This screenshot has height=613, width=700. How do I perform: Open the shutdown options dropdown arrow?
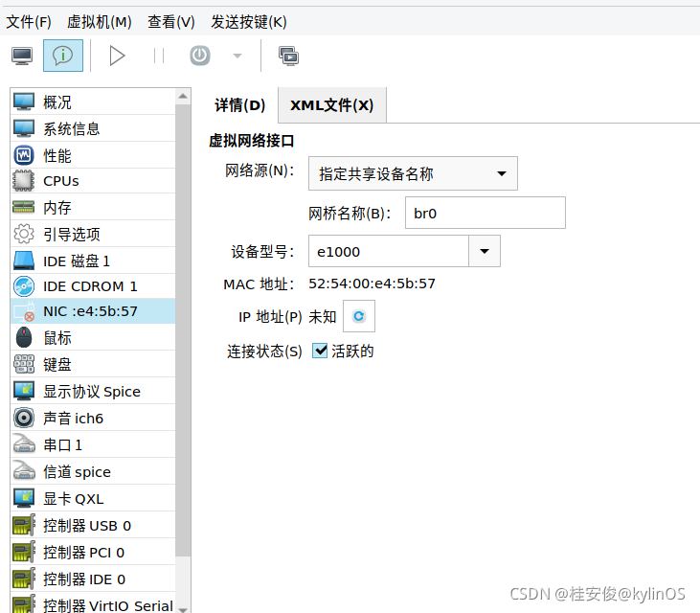(x=237, y=56)
